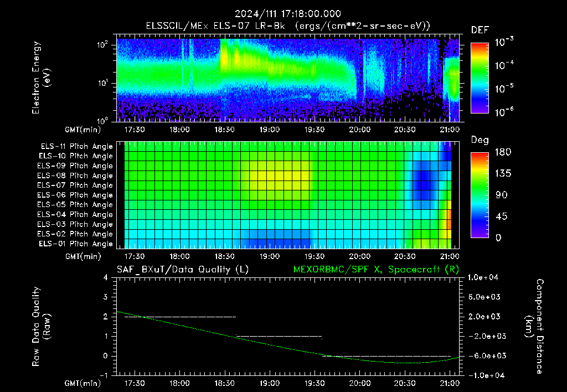Screen dimensions: 567x392
Task: Click the GMT(min) label under the pitch angle panel
Action: [x=83, y=256]
